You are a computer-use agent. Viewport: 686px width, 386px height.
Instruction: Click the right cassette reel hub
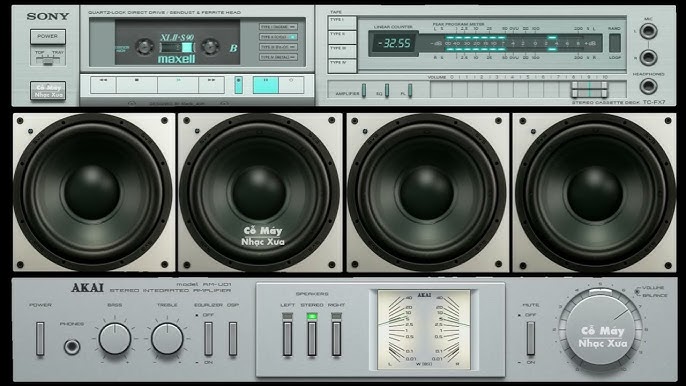coord(210,46)
